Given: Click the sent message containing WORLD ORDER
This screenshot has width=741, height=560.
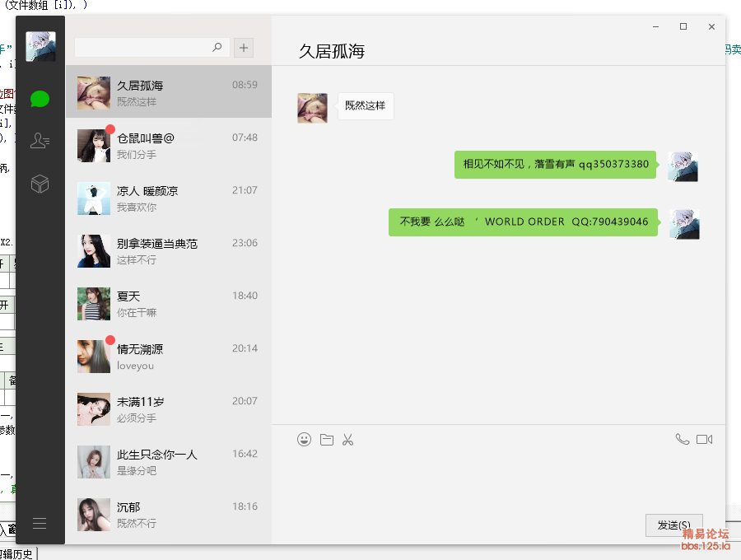Looking at the screenshot, I should coord(523,222).
